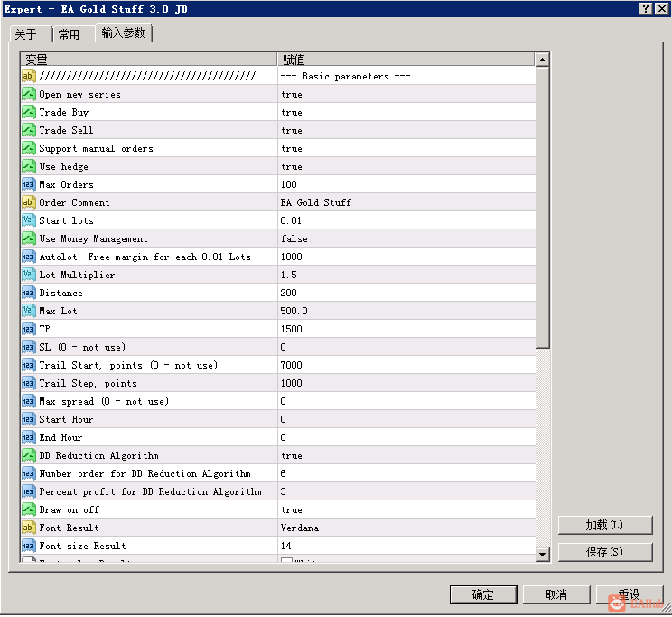Screen dimensions: 672x617
Task: Select the Number order for DD Reduction row
Action: pos(278,473)
